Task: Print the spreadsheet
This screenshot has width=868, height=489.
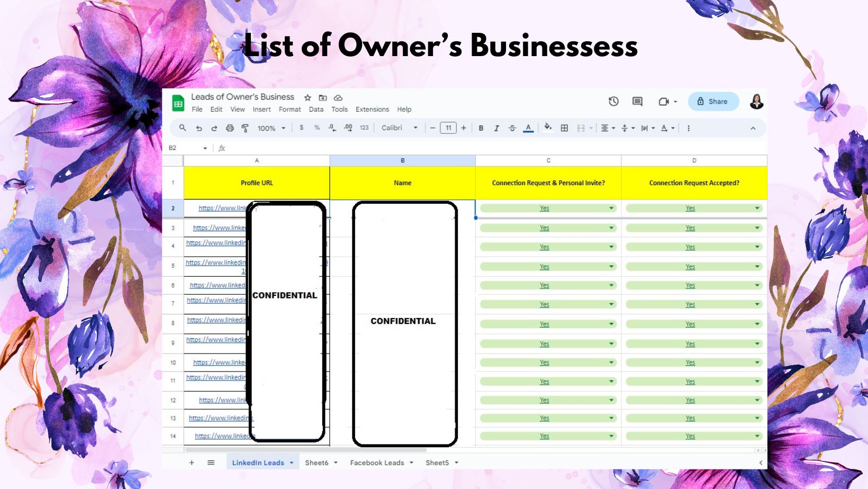Action: [230, 128]
